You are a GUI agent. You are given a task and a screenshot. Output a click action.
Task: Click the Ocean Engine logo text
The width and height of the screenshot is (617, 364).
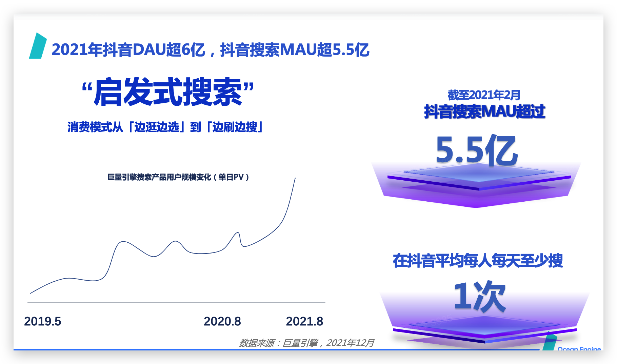pos(579,349)
